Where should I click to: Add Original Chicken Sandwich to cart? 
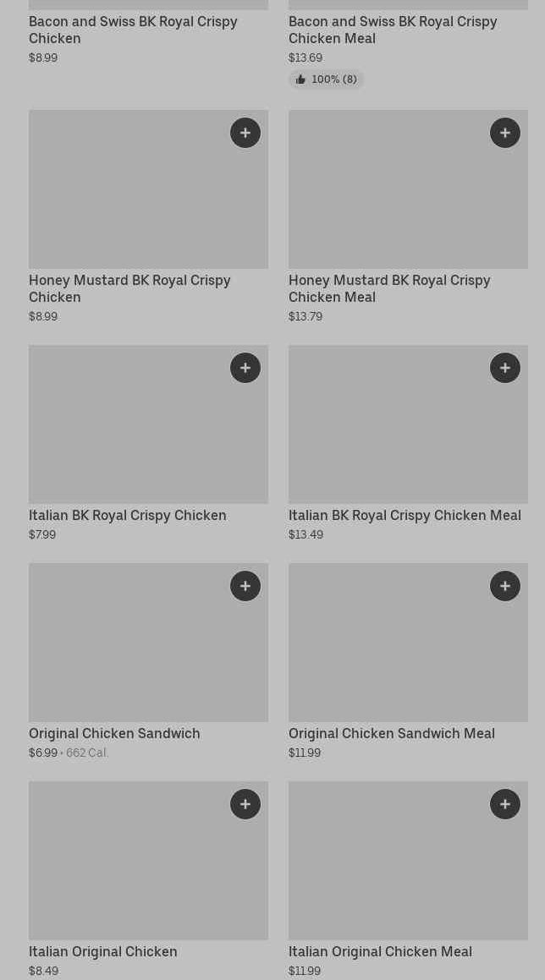pyautogui.click(x=245, y=586)
